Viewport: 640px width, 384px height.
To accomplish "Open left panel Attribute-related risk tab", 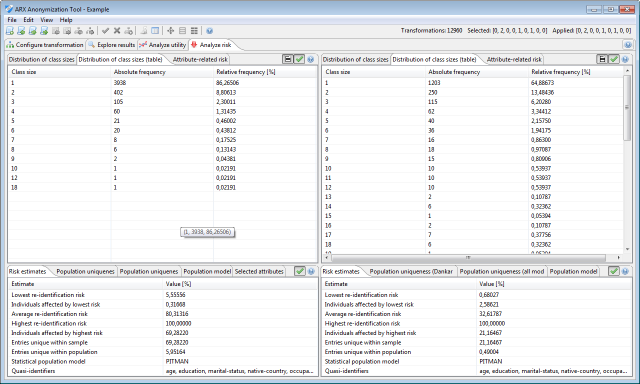I will [x=200, y=60].
